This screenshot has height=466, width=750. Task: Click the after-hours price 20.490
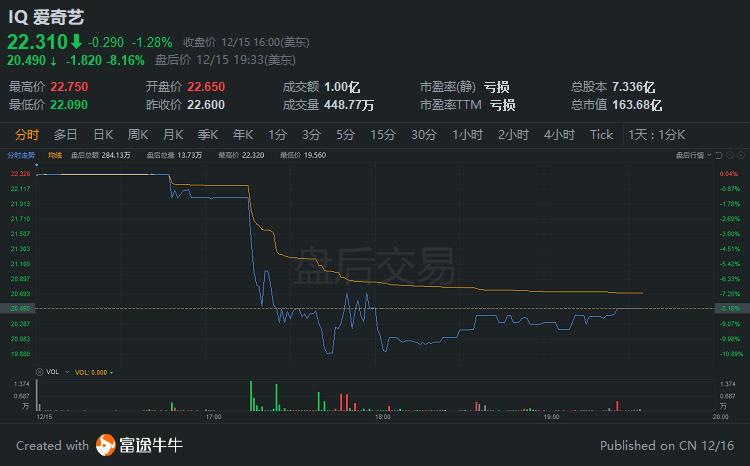coord(26,60)
